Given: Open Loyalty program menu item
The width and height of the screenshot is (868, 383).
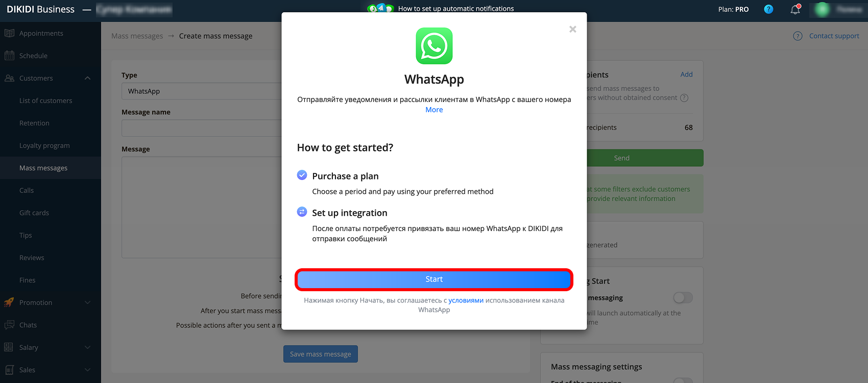Looking at the screenshot, I should tap(44, 145).
